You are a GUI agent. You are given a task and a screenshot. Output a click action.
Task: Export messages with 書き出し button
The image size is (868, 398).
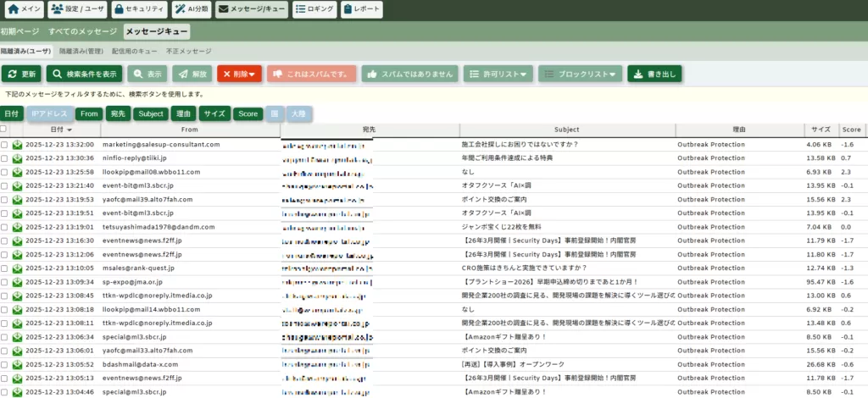tap(654, 74)
